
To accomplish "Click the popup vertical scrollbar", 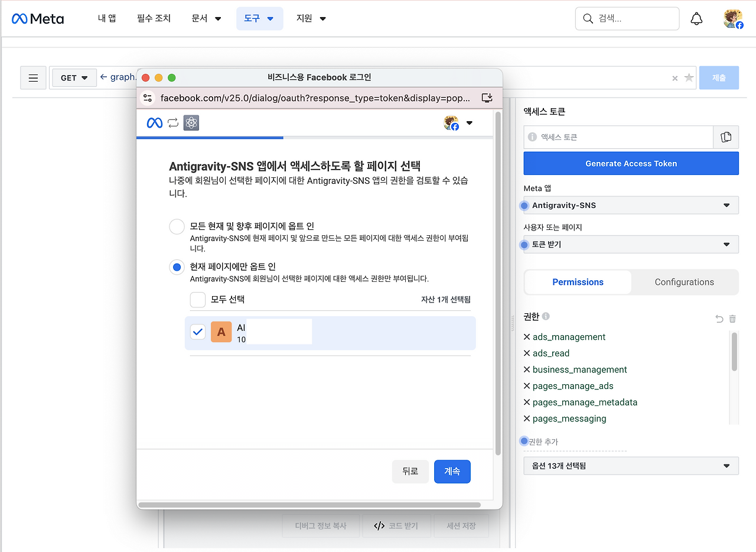I will pyautogui.click(x=498, y=284).
